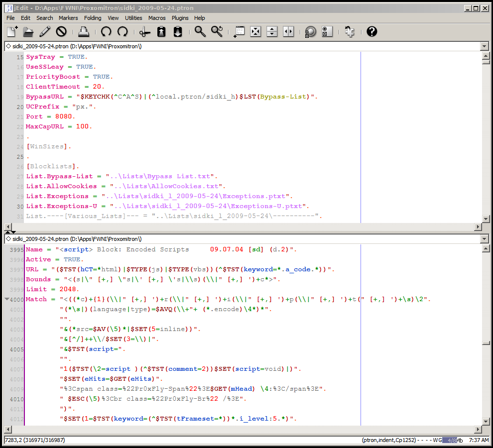Click the New File toolbar icon

pyautogui.click(x=12, y=32)
